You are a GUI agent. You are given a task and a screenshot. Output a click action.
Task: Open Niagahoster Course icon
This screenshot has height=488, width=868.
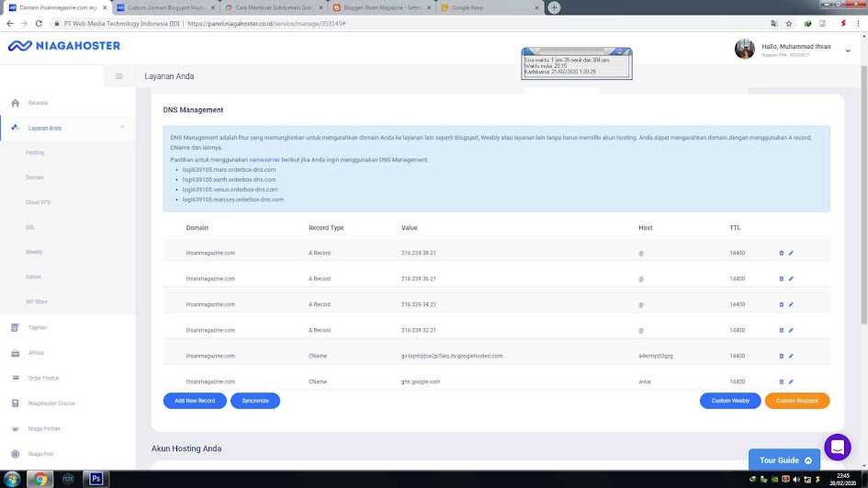(15, 403)
